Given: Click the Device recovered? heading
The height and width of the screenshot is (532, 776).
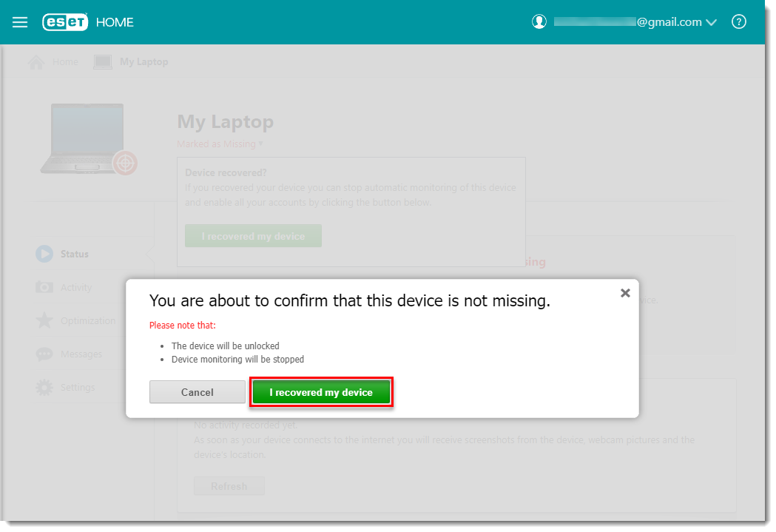Looking at the screenshot, I should click(x=226, y=172).
